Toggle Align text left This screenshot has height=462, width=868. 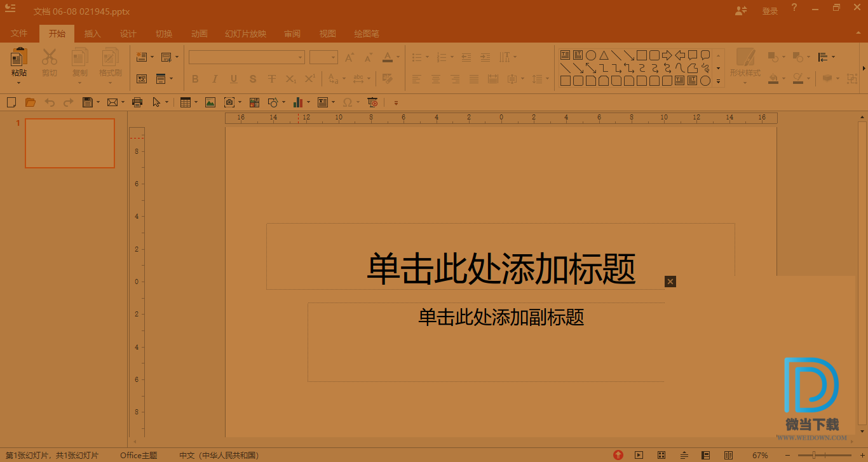[416, 79]
